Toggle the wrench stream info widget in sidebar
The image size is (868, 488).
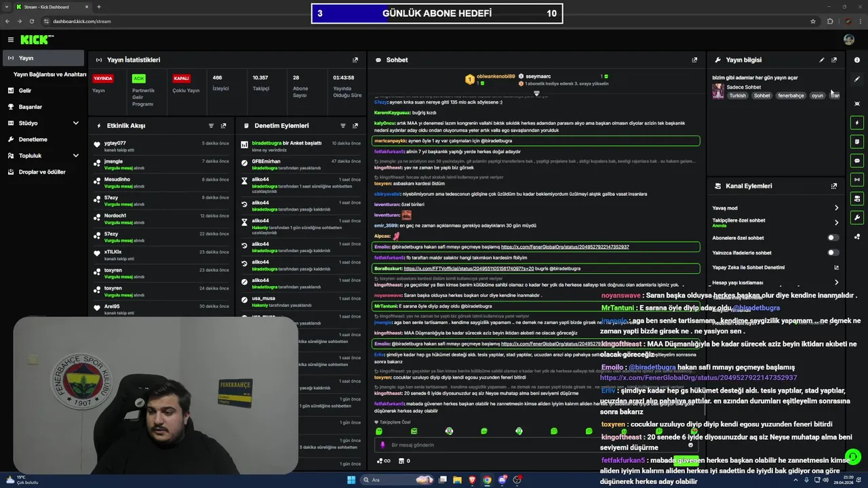[x=857, y=218]
